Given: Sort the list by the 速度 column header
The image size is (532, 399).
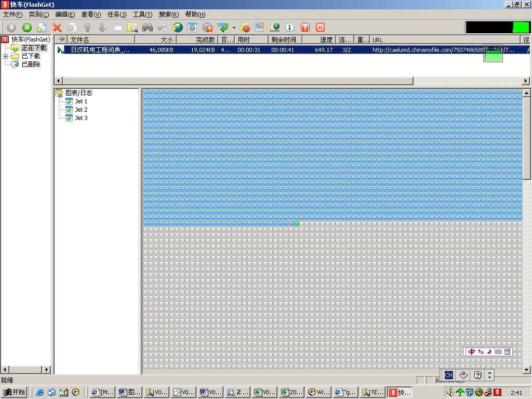Looking at the screenshot, I should [x=320, y=39].
